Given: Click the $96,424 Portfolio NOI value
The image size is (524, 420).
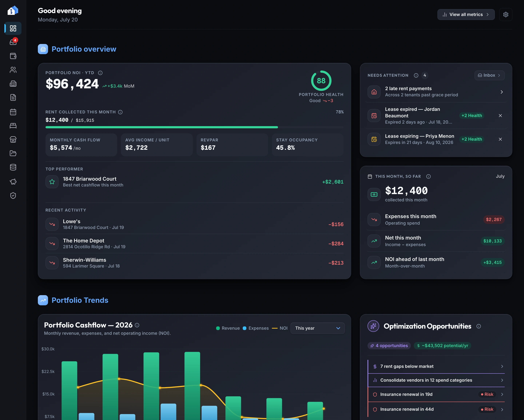Looking at the screenshot, I should point(72,84).
